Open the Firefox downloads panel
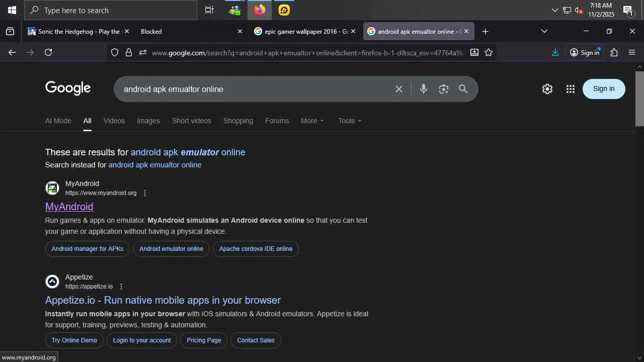 pos(555,52)
